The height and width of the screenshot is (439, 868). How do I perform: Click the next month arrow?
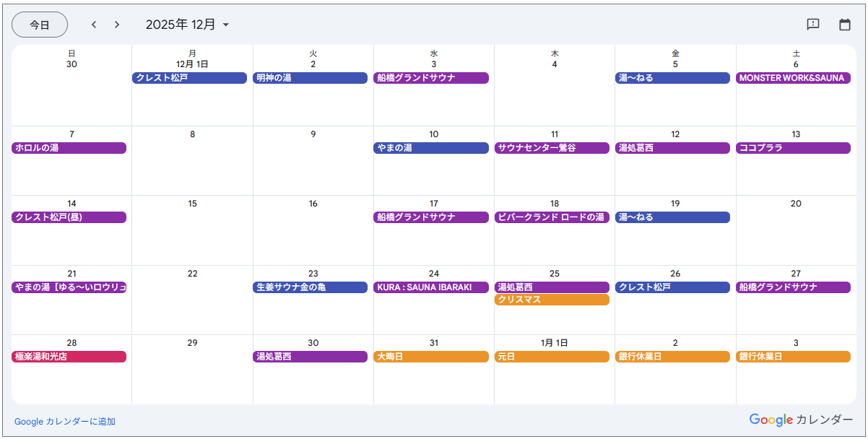(x=117, y=25)
